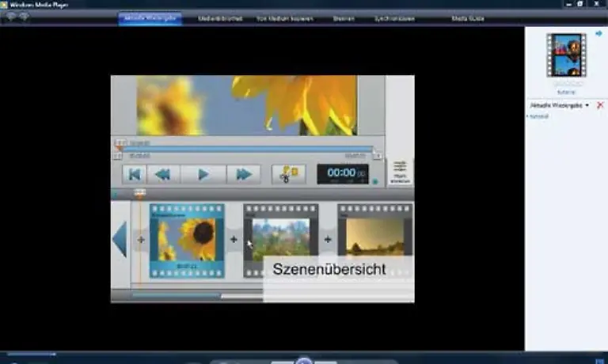The height and width of the screenshot is (364, 608).
Task: Click the red X in the playlist pane
Action: pos(600,105)
